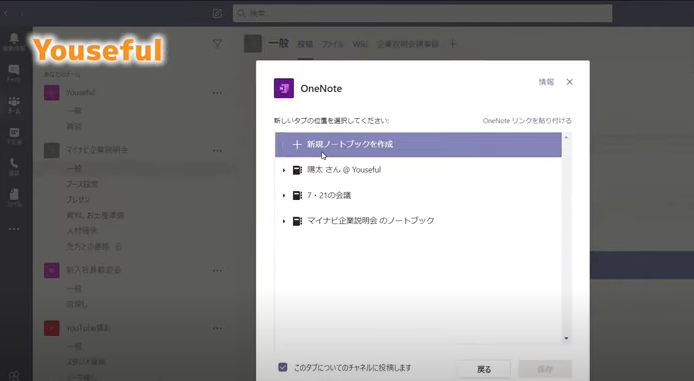The height and width of the screenshot is (381, 694).
Task: Open more options for マイナビ企業説明会 team
Action: 217,150
